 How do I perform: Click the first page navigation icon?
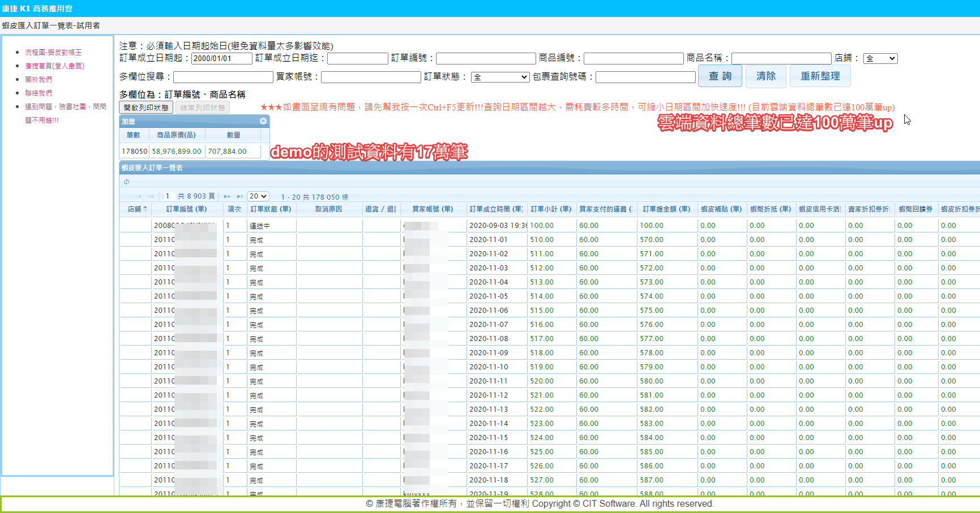point(138,196)
